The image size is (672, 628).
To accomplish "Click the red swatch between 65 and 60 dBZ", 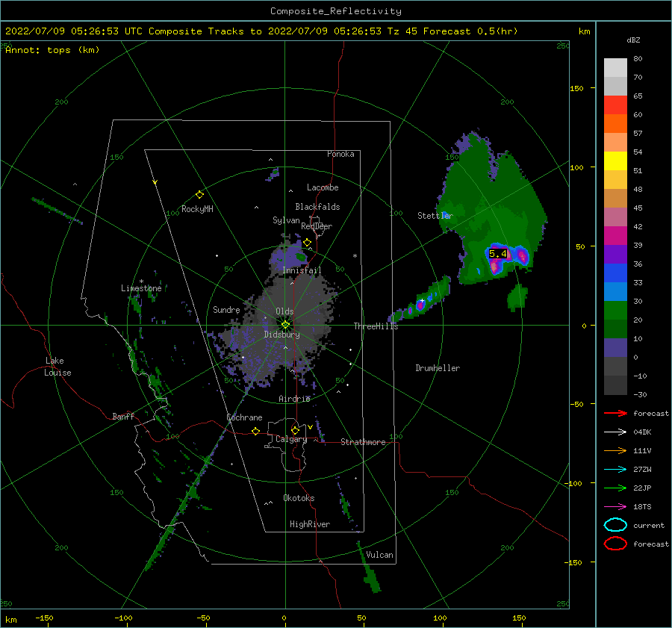I will coord(615,105).
